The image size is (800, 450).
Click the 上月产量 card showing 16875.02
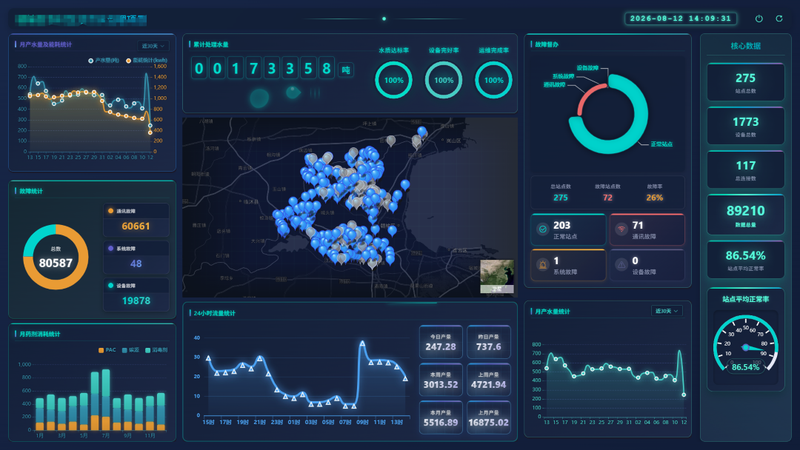[489, 417]
